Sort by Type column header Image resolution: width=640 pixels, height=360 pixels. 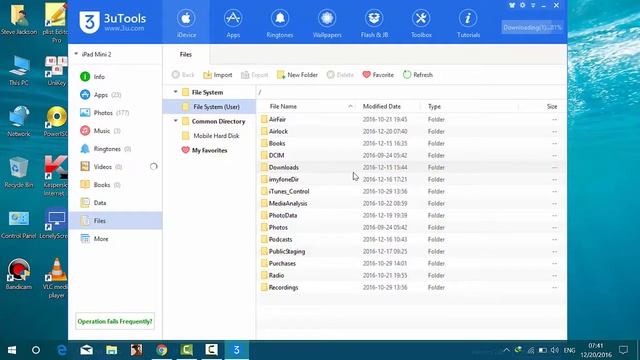tap(469, 107)
